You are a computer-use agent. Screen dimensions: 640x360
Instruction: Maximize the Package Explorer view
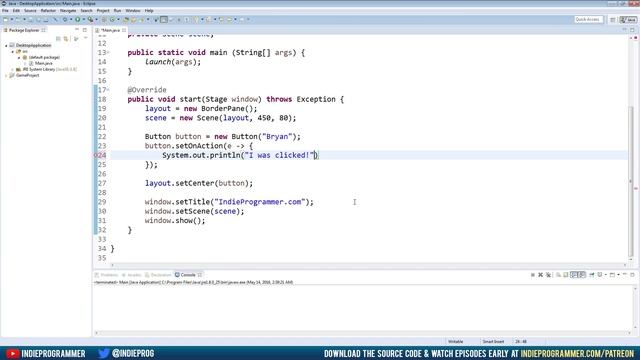pos(84,30)
